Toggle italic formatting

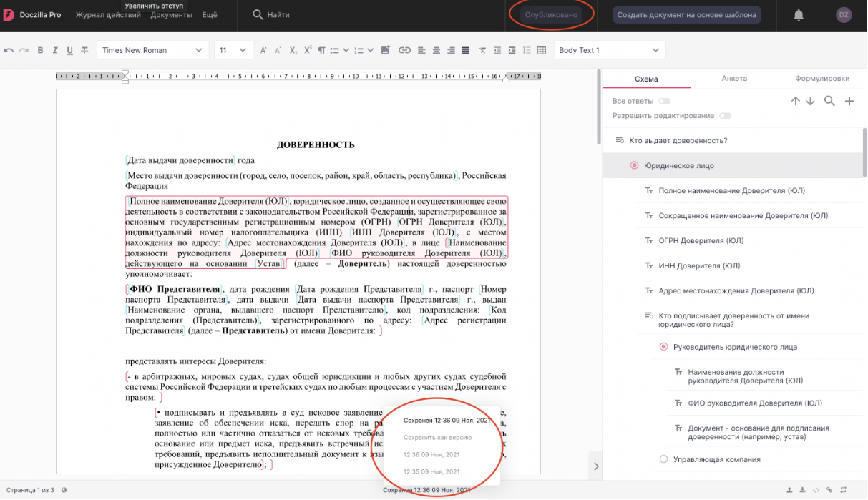point(55,50)
